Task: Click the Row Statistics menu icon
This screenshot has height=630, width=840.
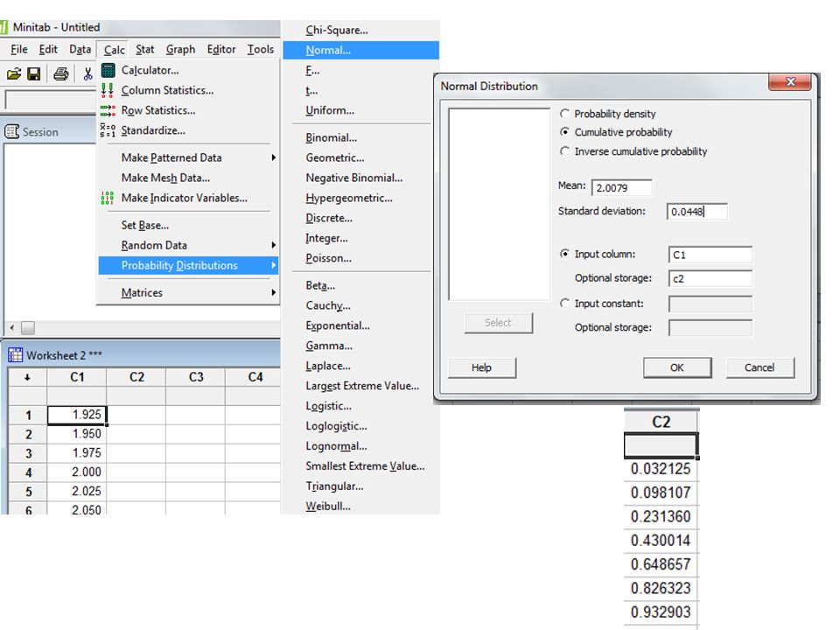Action: (x=108, y=110)
